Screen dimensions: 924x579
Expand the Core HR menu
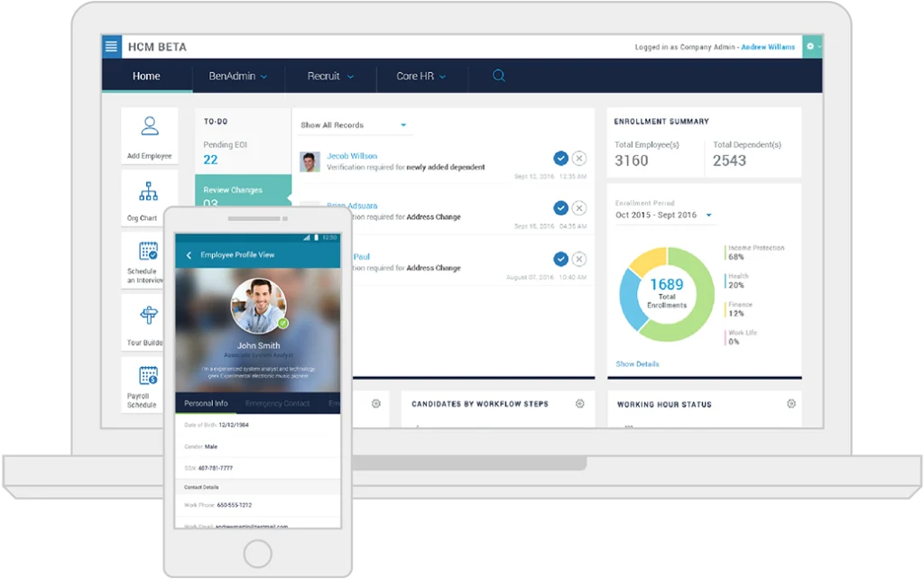[x=420, y=76]
